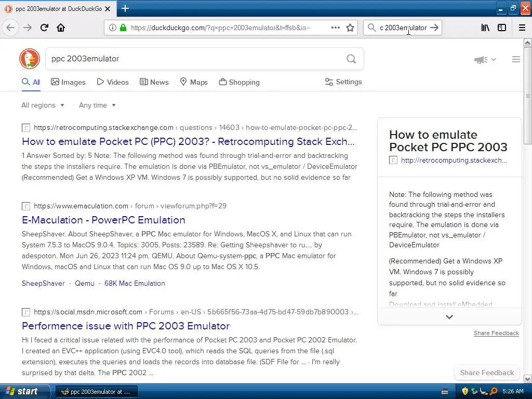Expand the All regions filter
This screenshot has height=399, width=532.
43,105
